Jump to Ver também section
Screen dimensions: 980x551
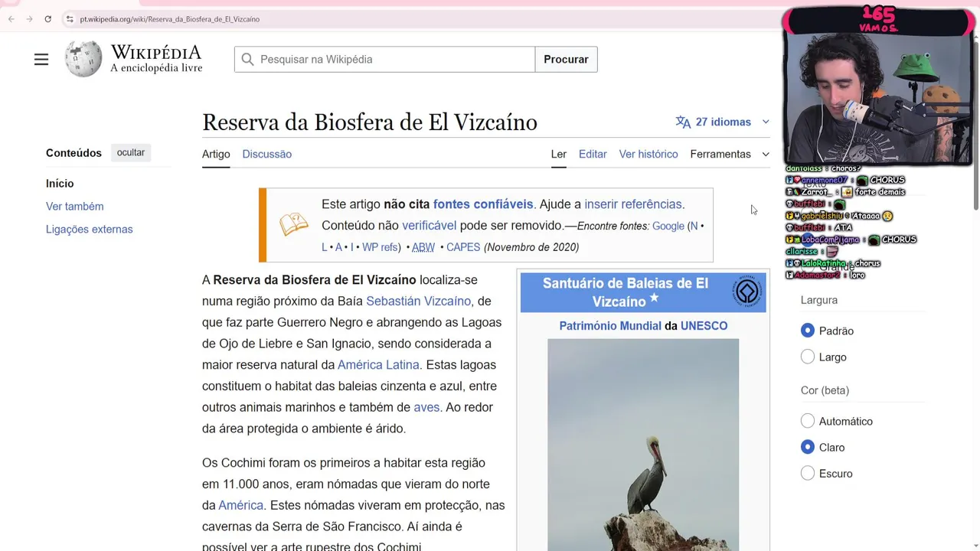coord(74,207)
